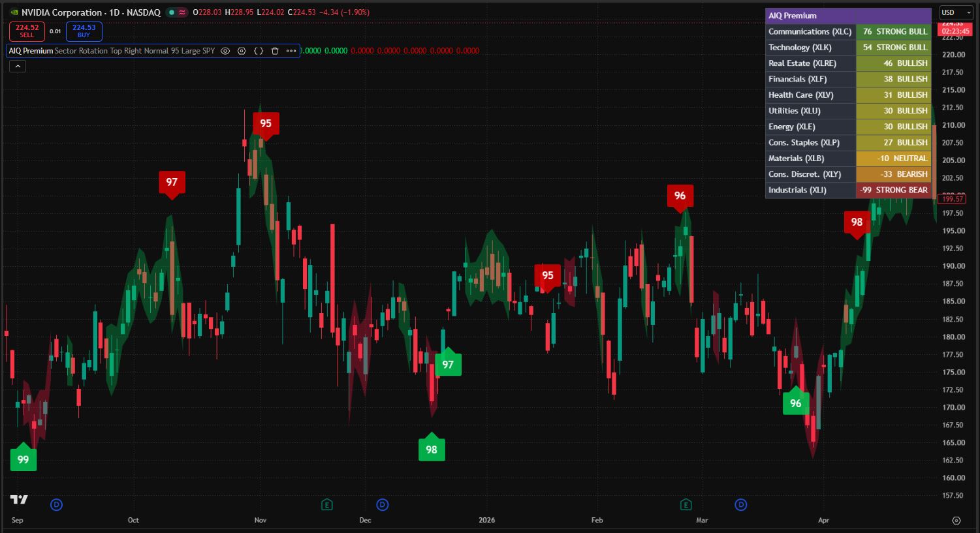Click the green 98 signal label in December
Image resolution: width=980 pixels, height=533 pixels.
coord(432,448)
